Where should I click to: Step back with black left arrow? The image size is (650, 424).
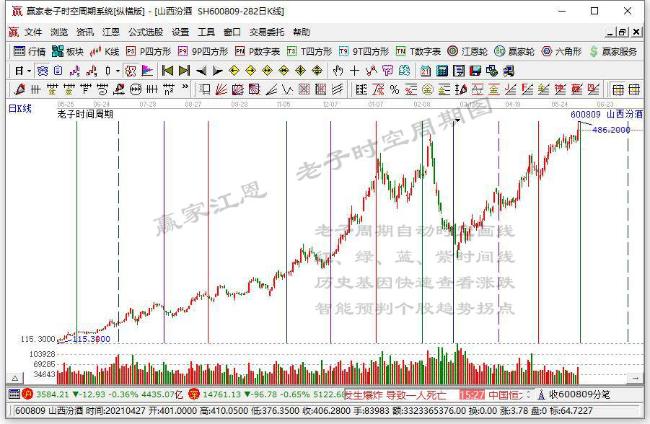coord(201,71)
